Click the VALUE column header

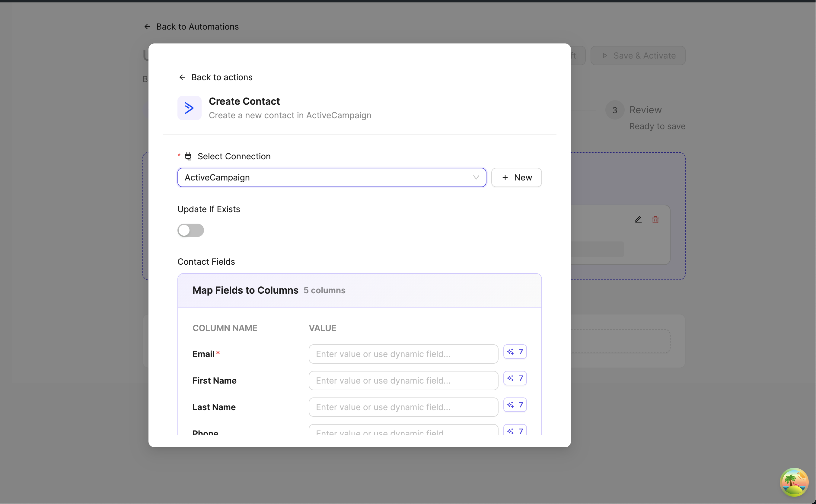tap(322, 328)
